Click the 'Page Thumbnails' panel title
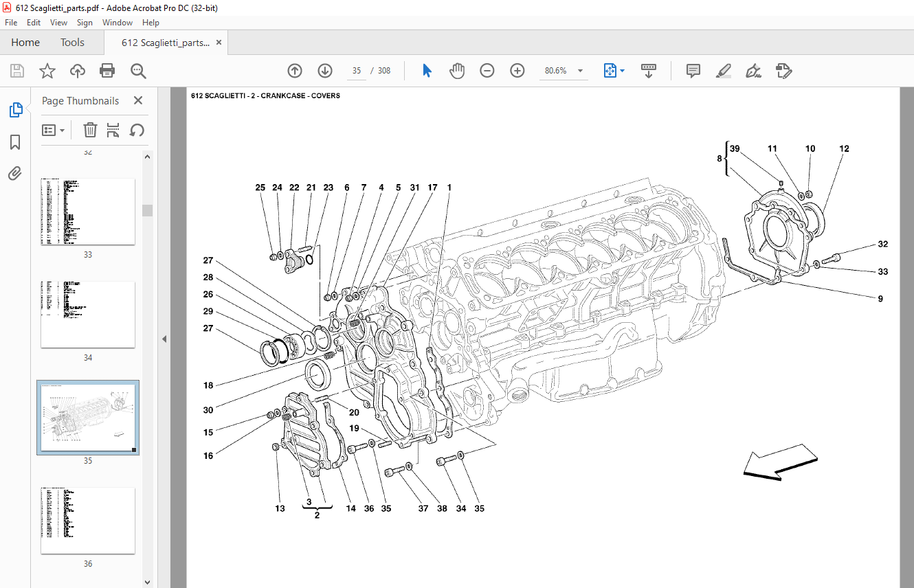 80,100
